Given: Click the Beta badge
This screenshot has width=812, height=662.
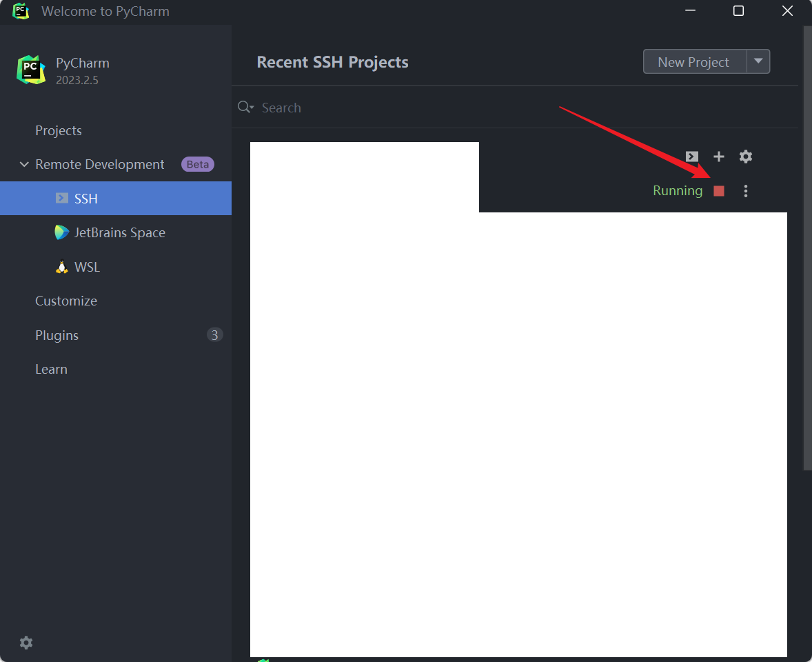Looking at the screenshot, I should click(x=198, y=164).
